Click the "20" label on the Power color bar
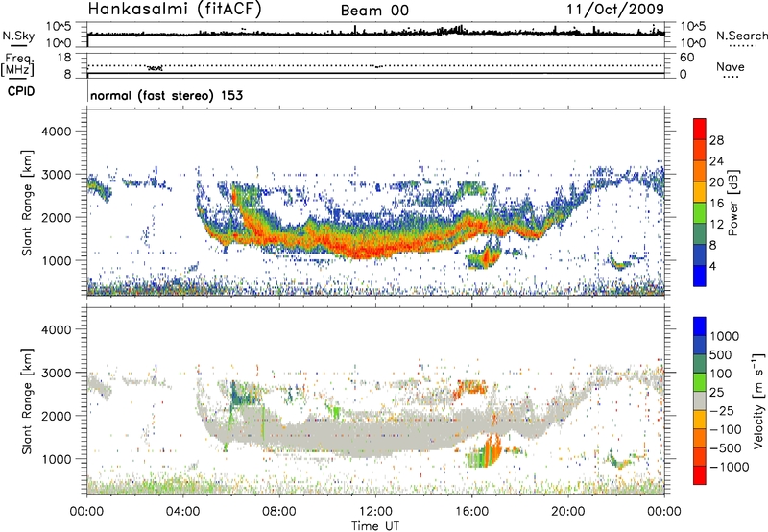The image size is (768, 532). click(716, 182)
